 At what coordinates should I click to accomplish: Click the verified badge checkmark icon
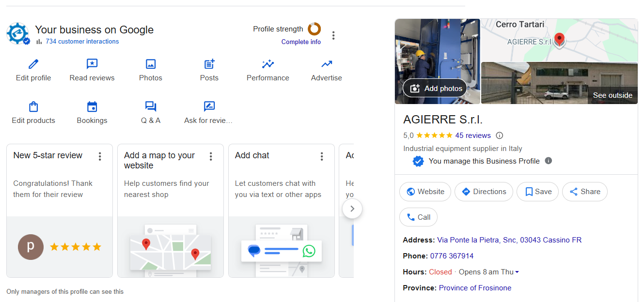pos(418,161)
